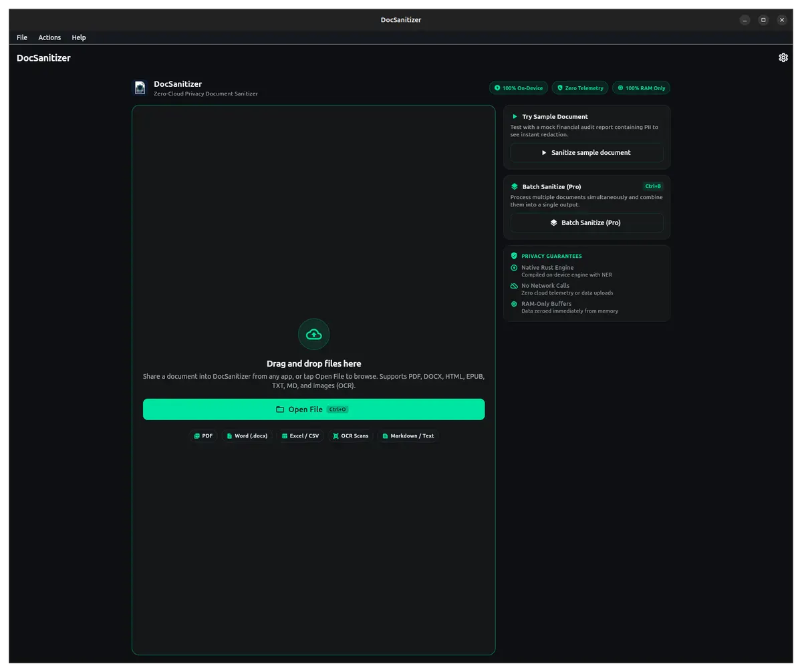Click the Native Rust Engine icon
802x672 pixels.
tap(514, 268)
